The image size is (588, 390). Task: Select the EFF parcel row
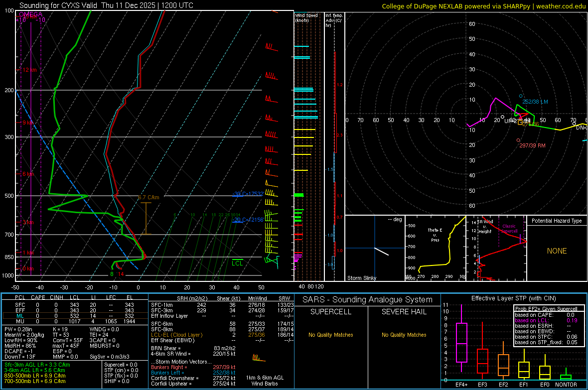(x=74, y=310)
